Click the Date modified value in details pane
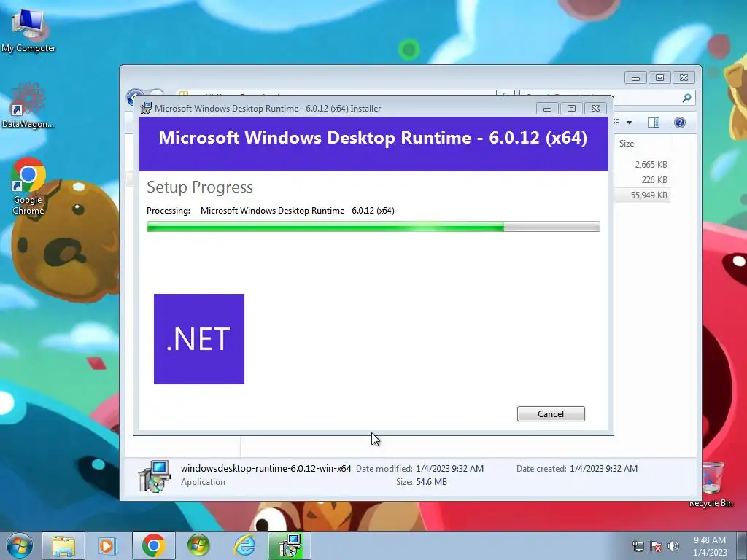Image resolution: width=747 pixels, height=560 pixels. pyautogui.click(x=449, y=469)
